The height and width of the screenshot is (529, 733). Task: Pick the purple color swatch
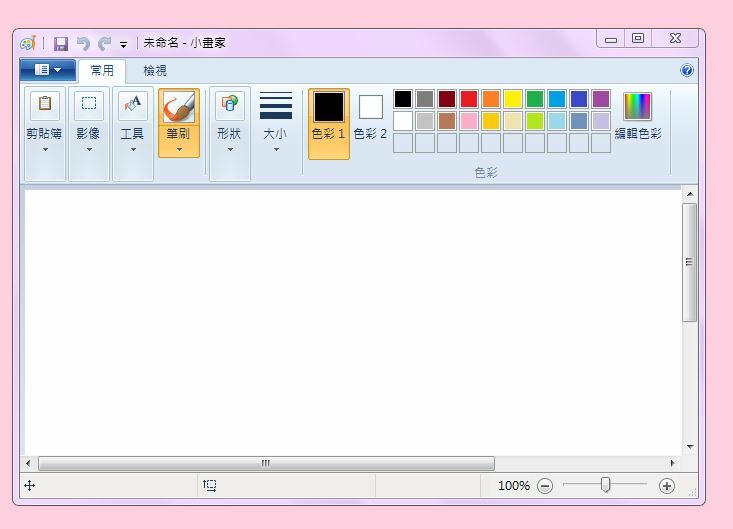point(601,99)
